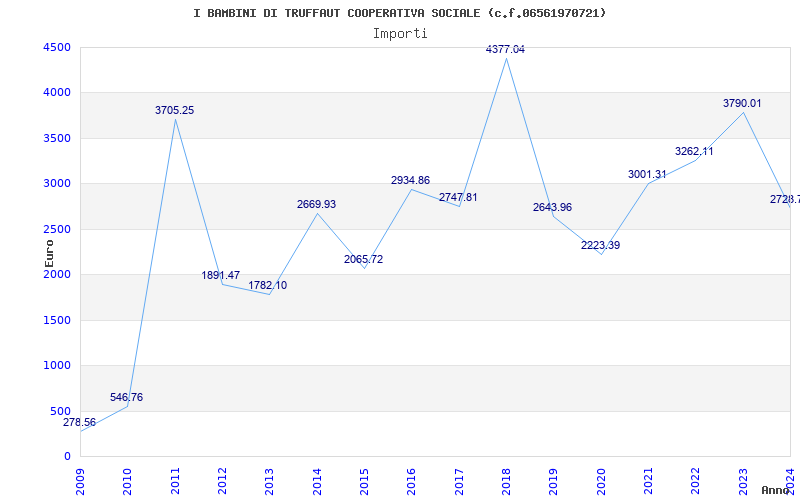Select data label 3705.25
Viewport: 800px width, 500px height.
(x=174, y=110)
